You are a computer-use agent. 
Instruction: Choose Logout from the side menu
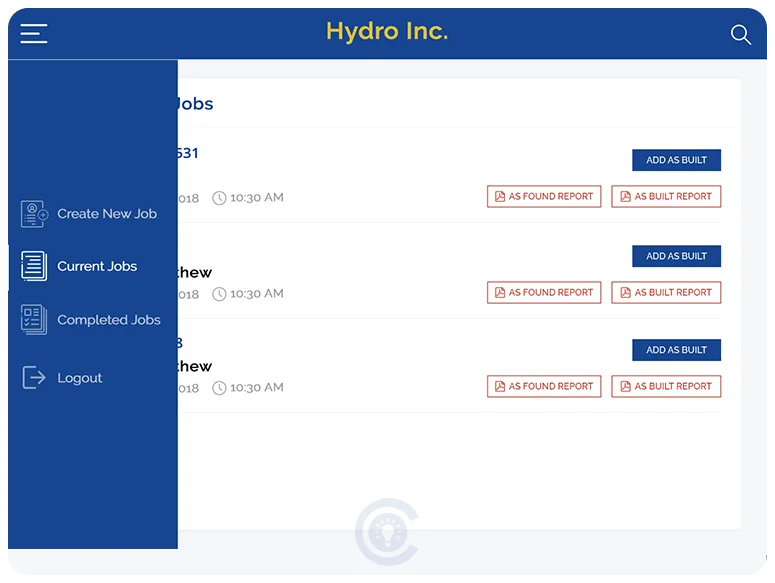[80, 378]
